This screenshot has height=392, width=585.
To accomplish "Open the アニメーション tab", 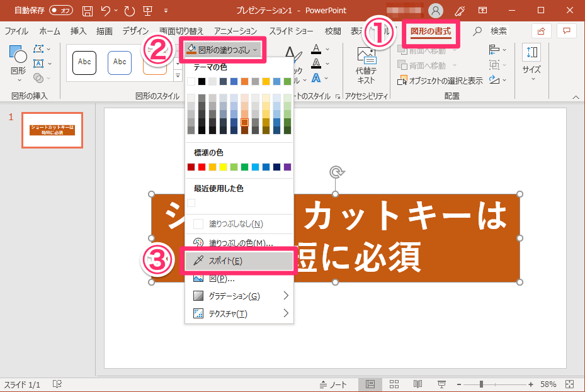I will pos(236,31).
